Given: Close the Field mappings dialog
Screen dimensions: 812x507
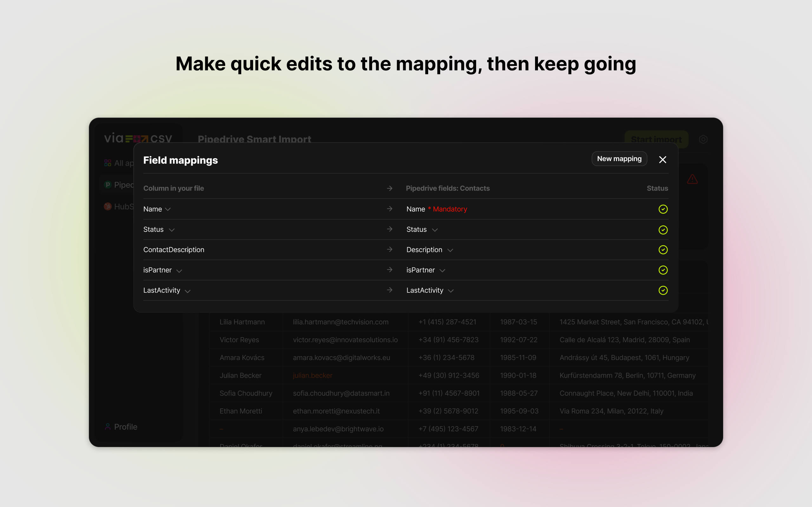Looking at the screenshot, I should tap(663, 160).
